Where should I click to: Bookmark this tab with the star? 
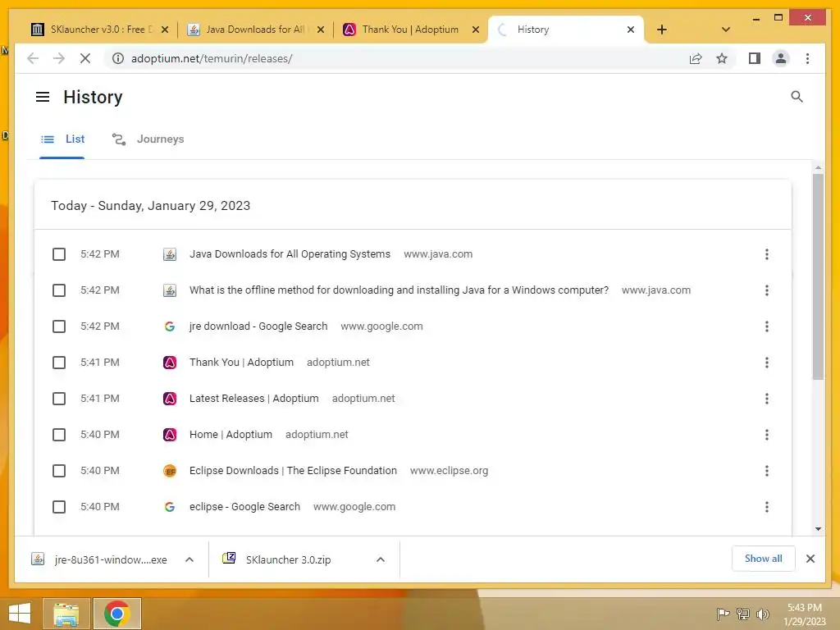point(722,58)
